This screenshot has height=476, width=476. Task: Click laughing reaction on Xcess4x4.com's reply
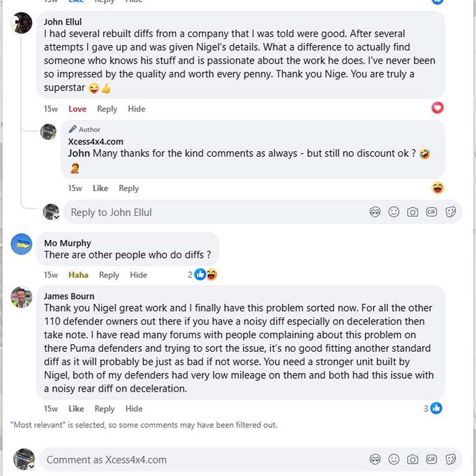pos(437,188)
